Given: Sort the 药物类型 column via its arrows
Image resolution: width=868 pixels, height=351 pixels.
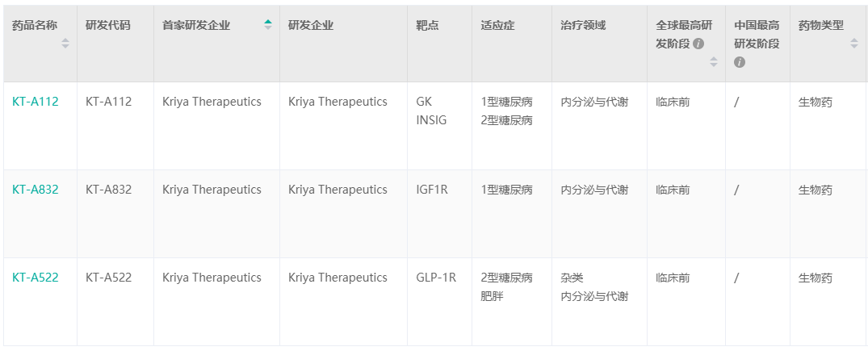Looking at the screenshot, I should [x=854, y=44].
